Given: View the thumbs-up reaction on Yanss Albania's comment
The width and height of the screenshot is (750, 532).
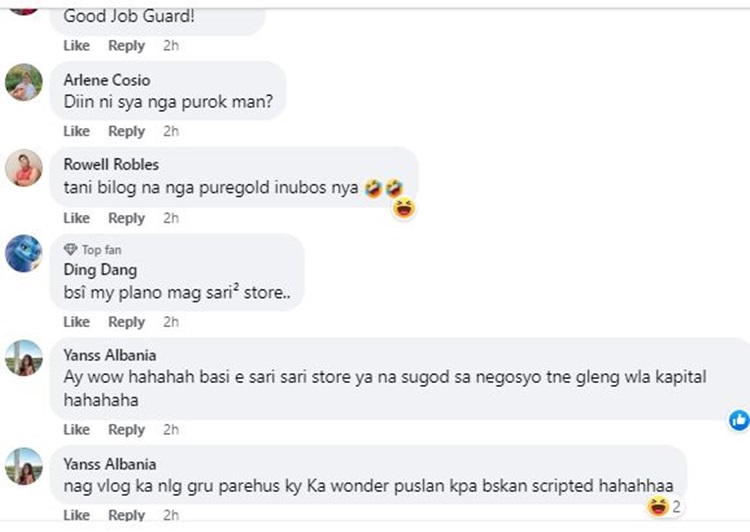Looking at the screenshot, I should [739, 421].
